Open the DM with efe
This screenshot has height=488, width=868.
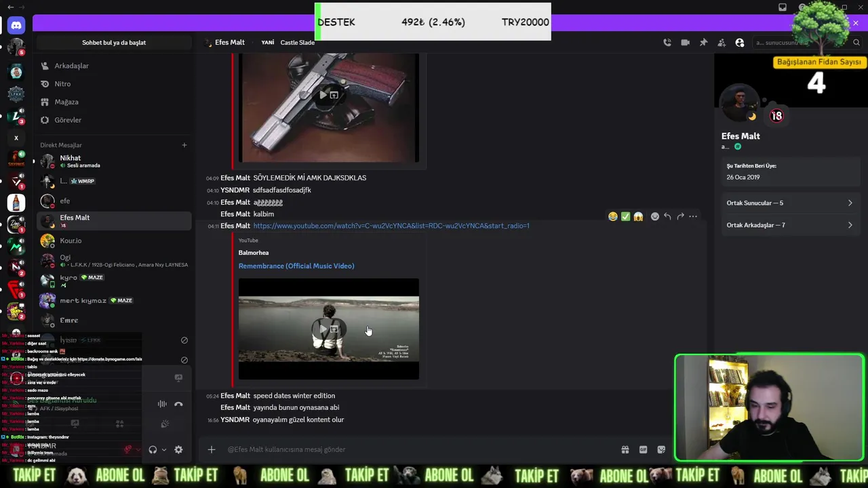click(x=114, y=201)
